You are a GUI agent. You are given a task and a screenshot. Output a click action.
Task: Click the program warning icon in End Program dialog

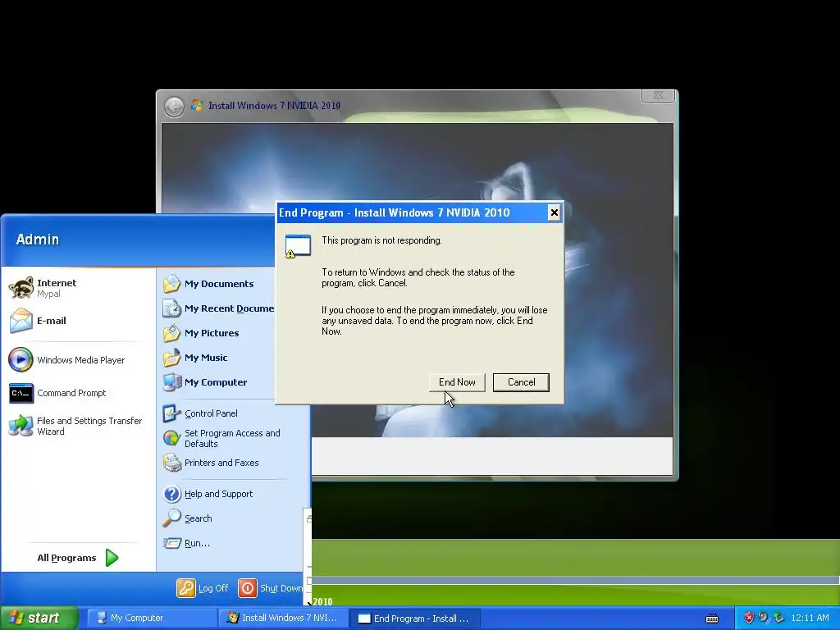(x=298, y=246)
